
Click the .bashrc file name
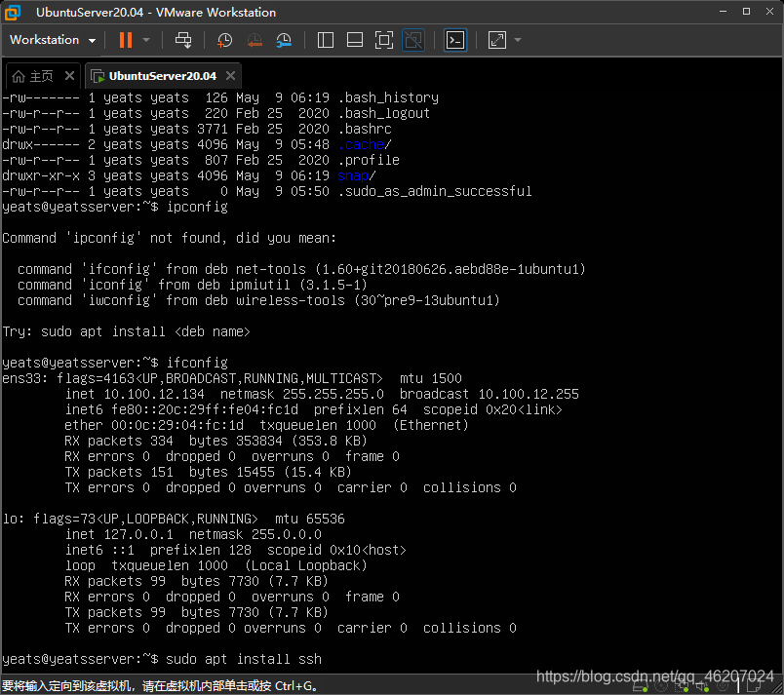(365, 129)
